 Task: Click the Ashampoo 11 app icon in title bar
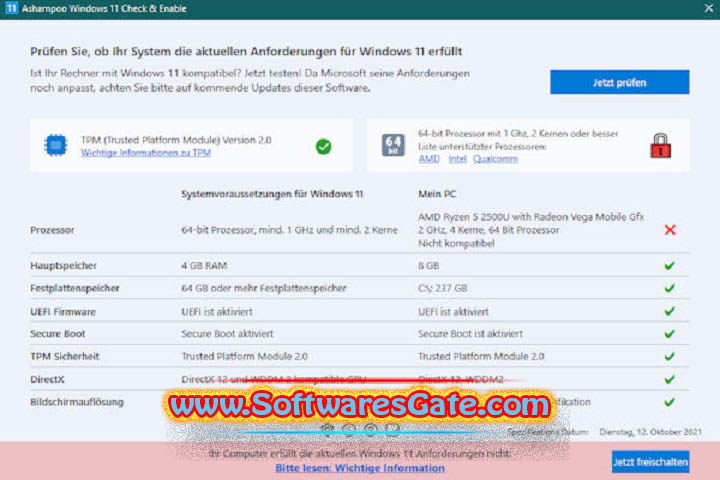pyautogui.click(x=11, y=8)
